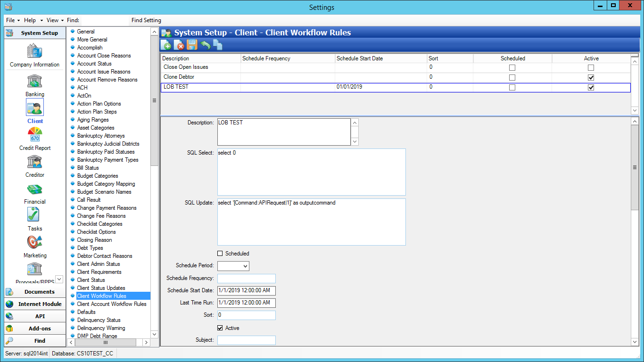The height and width of the screenshot is (362, 644).
Task: Open the Banking settings icon
Action: (x=35, y=81)
